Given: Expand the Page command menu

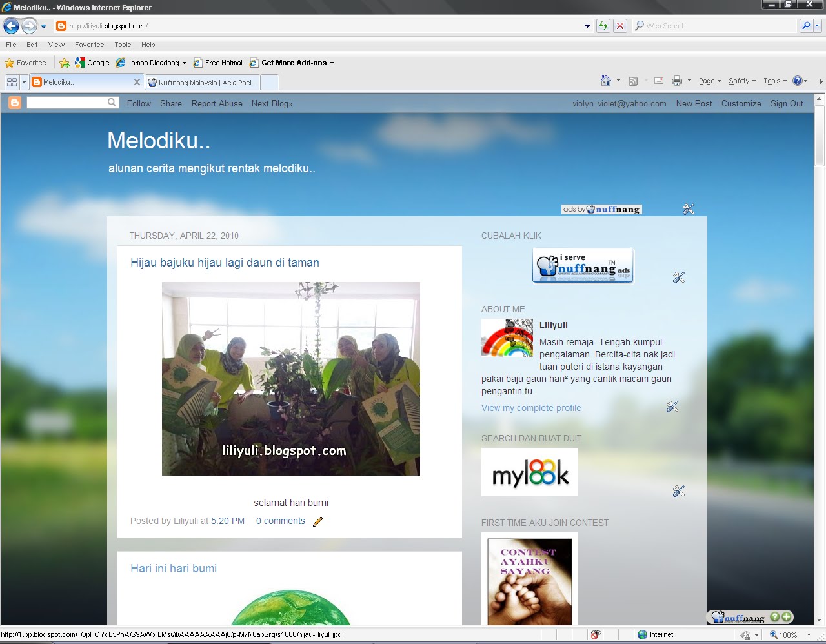Looking at the screenshot, I should coord(710,81).
